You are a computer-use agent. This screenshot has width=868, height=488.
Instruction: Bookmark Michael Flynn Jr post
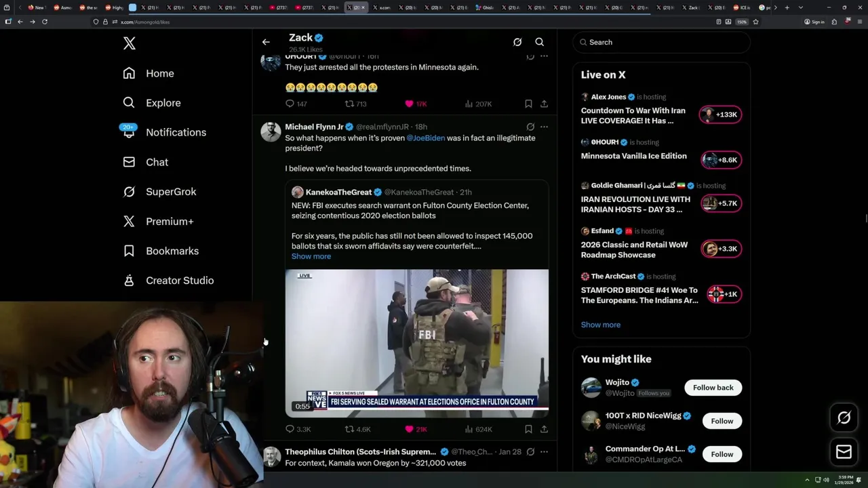click(528, 429)
